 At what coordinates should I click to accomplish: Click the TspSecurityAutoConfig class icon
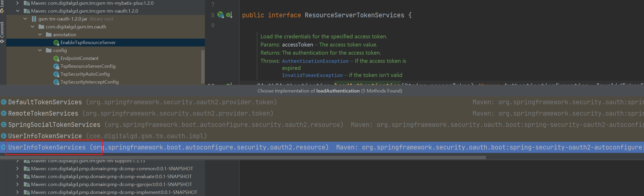pos(56,74)
